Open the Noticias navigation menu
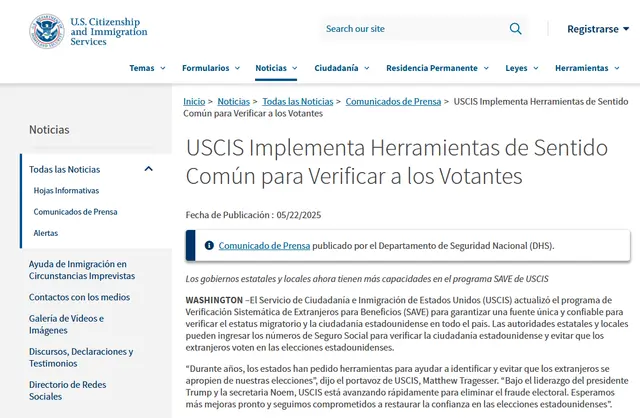640x418 pixels. (271, 68)
